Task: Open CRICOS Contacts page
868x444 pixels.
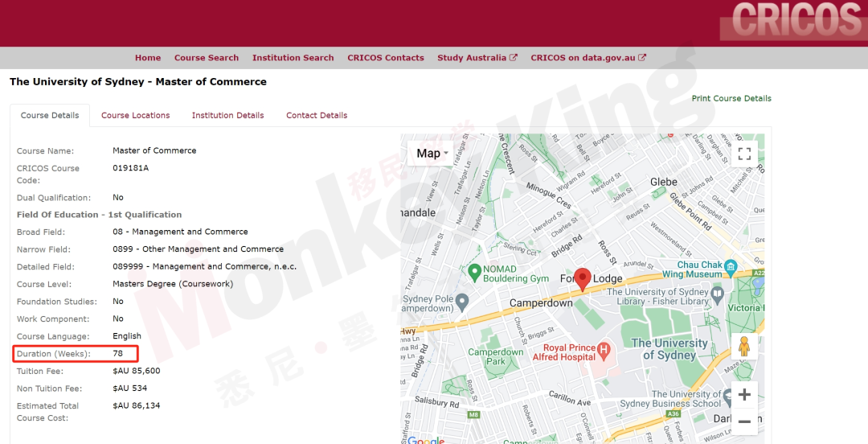Action: click(386, 58)
